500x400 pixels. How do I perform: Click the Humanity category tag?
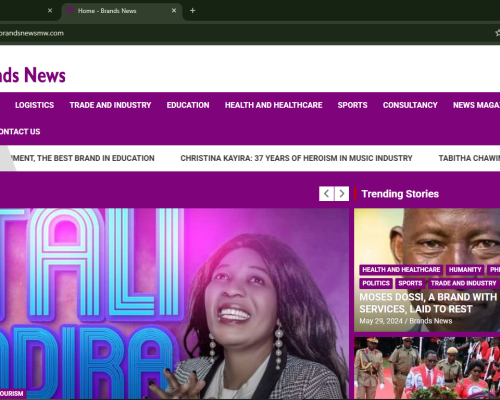click(465, 270)
